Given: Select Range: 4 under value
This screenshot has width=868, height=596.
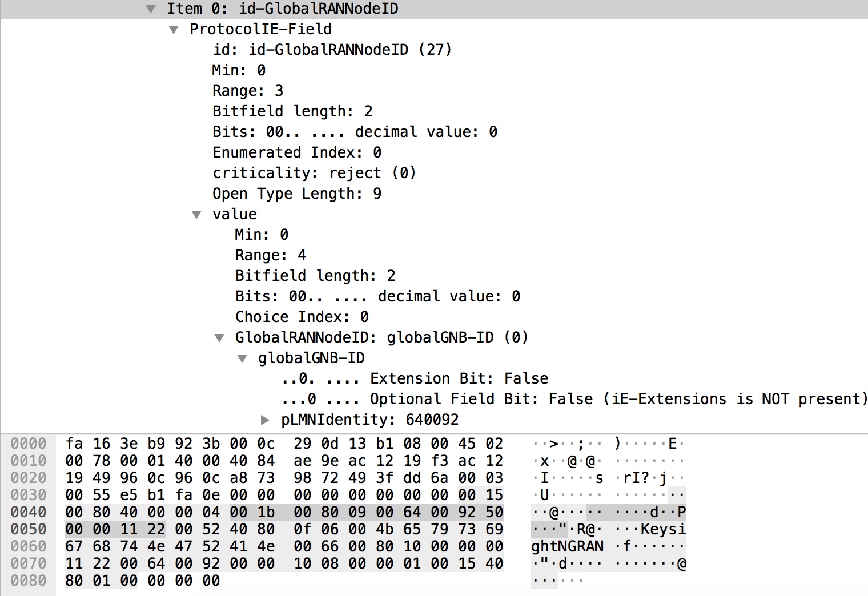Looking at the screenshot, I should click(x=271, y=255).
